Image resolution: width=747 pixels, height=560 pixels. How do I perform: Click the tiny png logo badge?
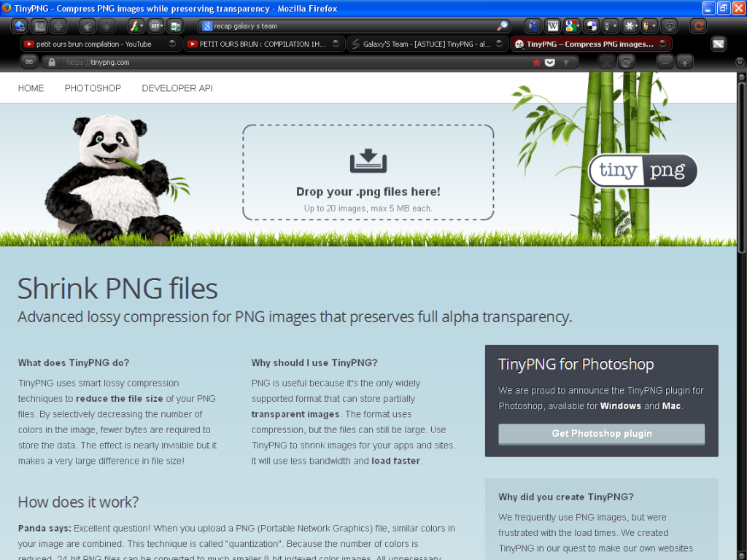pos(643,171)
